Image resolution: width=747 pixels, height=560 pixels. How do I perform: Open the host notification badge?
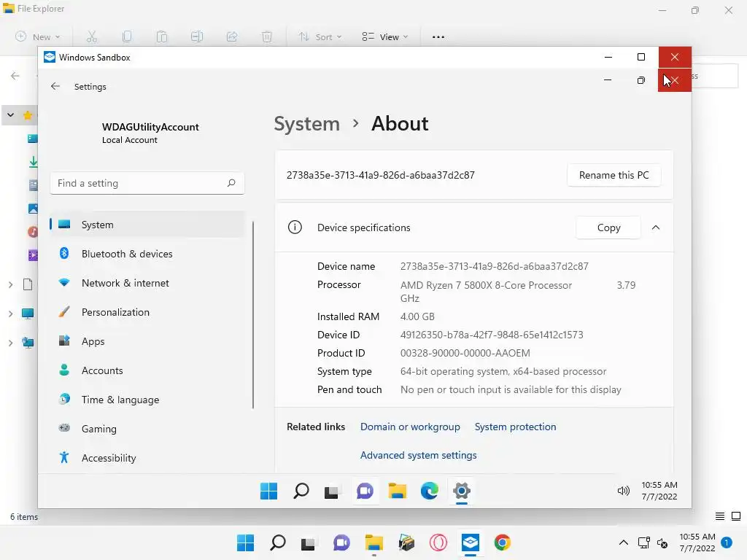727,542
